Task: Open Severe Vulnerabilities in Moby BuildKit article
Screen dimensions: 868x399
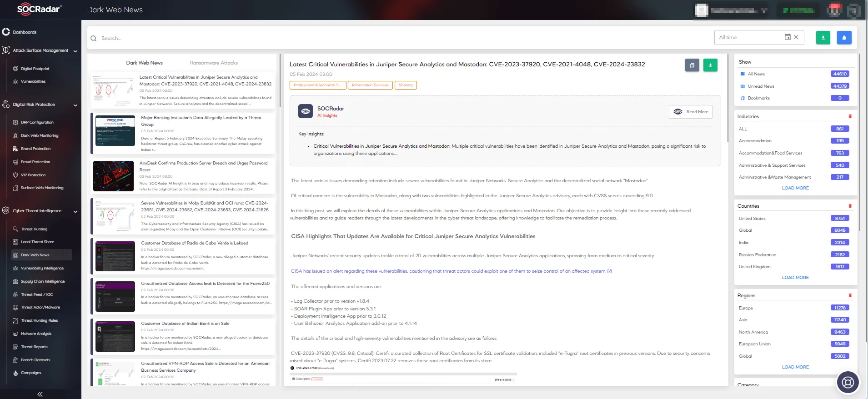Action: (183, 216)
